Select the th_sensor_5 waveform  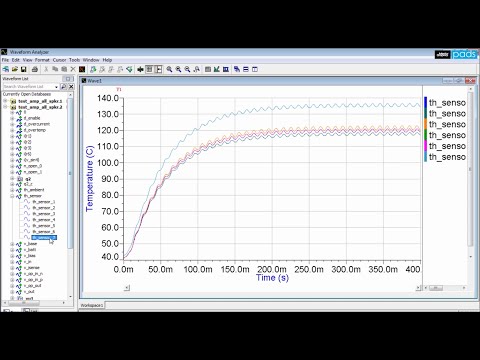(x=44, y=226)
